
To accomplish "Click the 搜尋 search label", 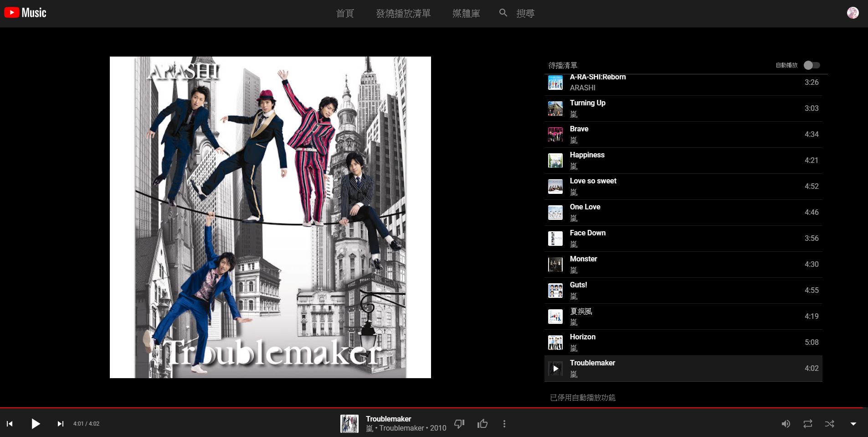I will coord(525,14).
